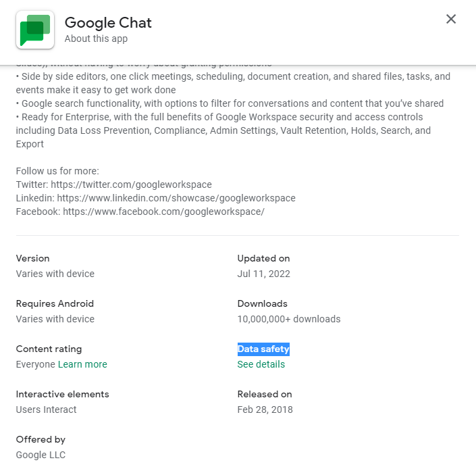
Task: Click the Interactive elements heading
Action: click(62, 394)
